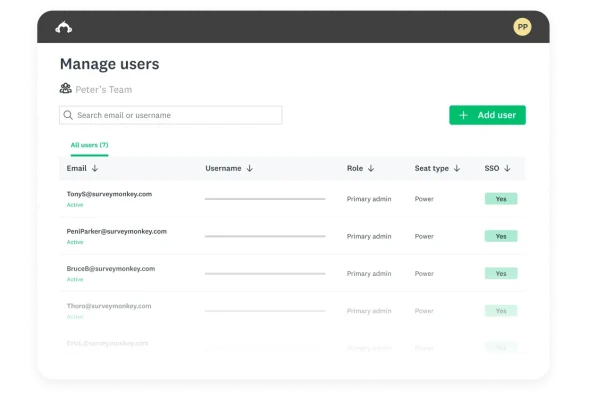Click the SurveyMonkey logo in header
This screenshot has width=604, height=400.
click(64, 27)
